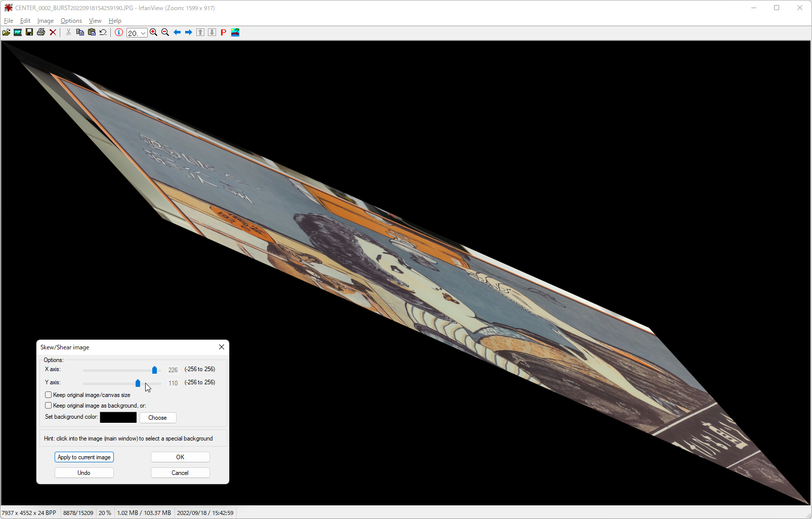The image size is (812, 519).
Task: Click the grayed Previous page up-arrow icon
Action: coord(200,32)
